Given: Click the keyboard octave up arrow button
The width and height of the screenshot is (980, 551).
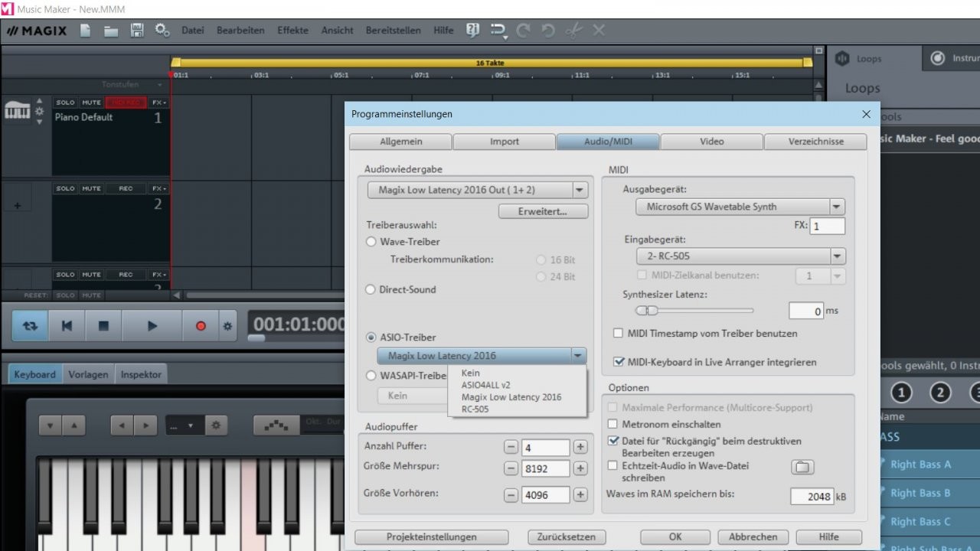Looking at the screenshot, I should coord(73,425).
